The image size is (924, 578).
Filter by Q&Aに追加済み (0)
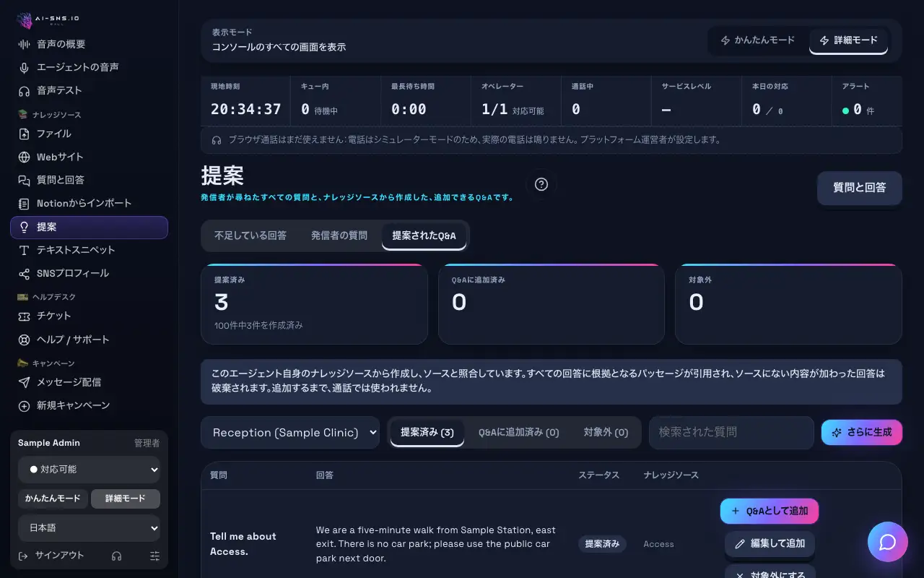click(519, 432)
